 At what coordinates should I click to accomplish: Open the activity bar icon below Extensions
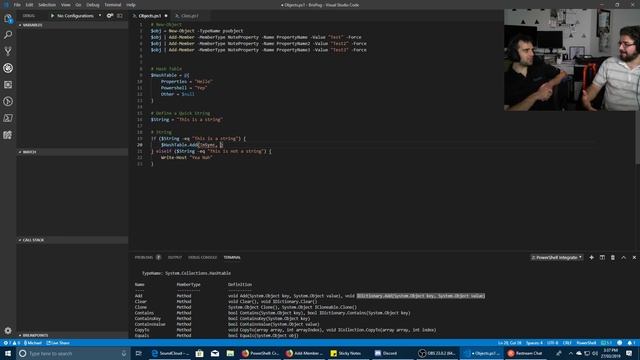tap(8, 101)
